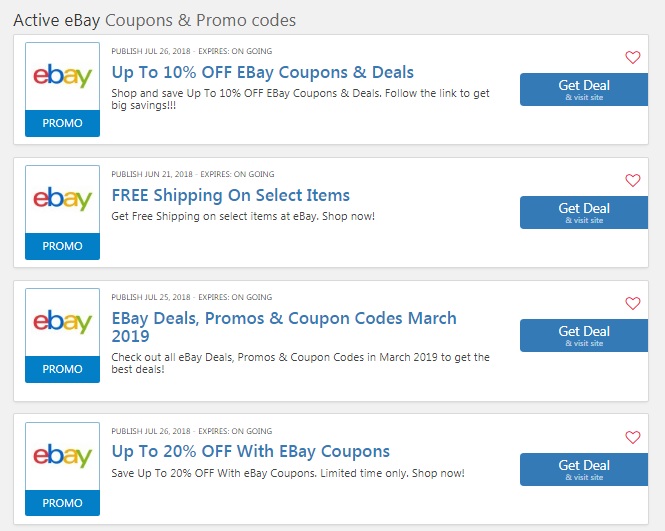Open the 'Up To 20% OFF With EBay Coupons' link
This screenshot has width=665, height=531.
point(251,452)
